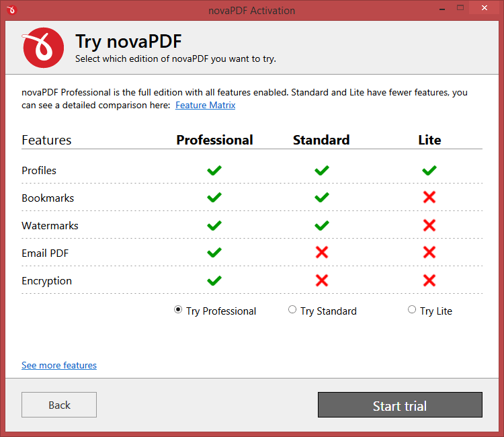Click Professional checkmark in Bookmarks row

214,197
